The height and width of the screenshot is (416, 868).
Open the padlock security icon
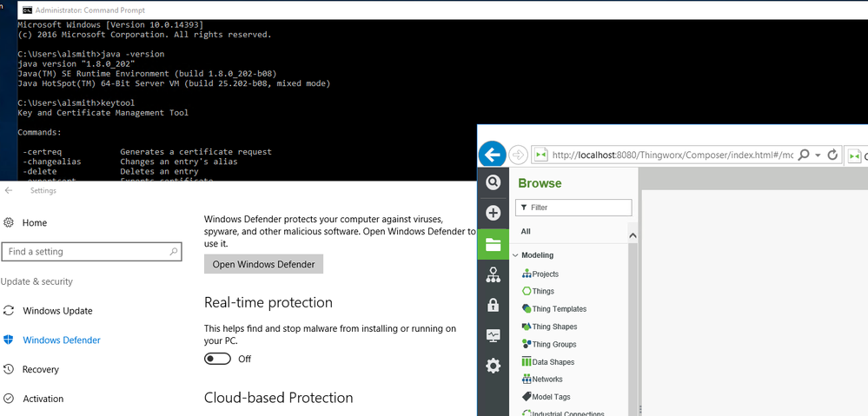[493, 305]
